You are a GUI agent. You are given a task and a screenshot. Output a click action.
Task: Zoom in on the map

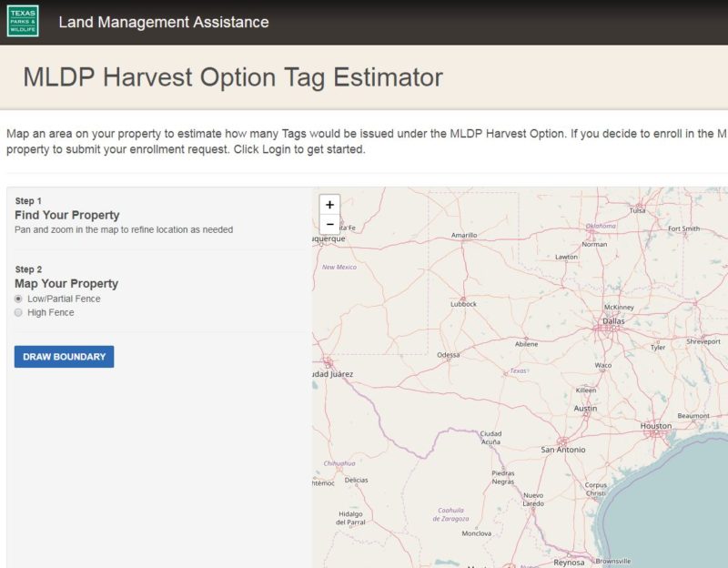pos(329,205)
